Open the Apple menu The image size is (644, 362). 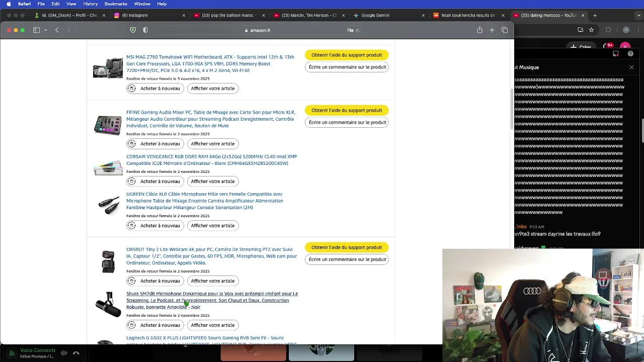[x=9, y=4]
